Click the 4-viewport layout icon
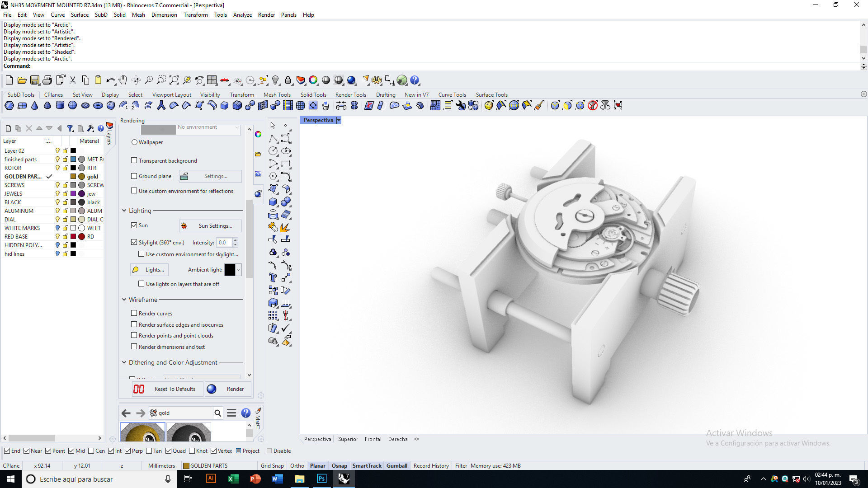Viewport: 868px width, 488px height. pyautogui.click(x=212, y=80)
